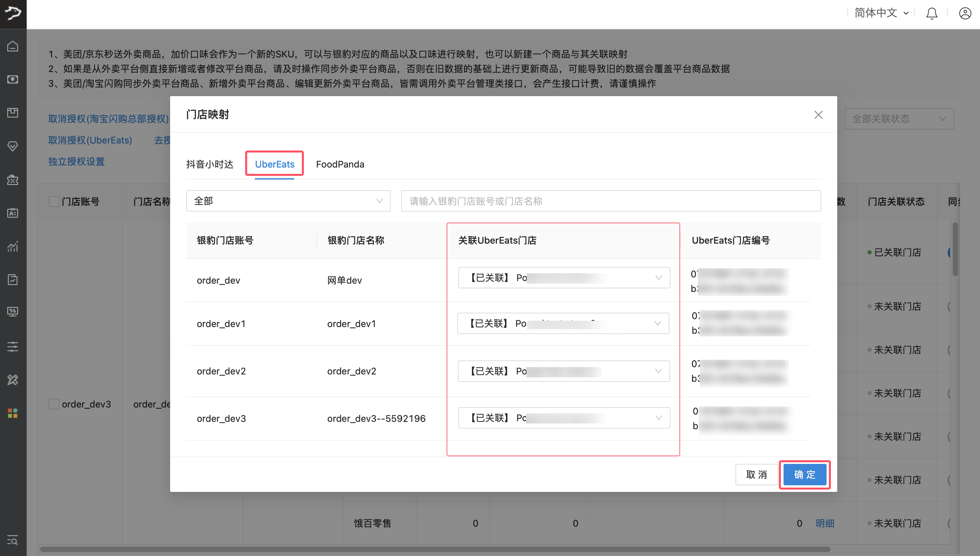Switch to the 抖音小时达 tab
Viewport: 980px width, 556px height.
(x=209, y=164)
